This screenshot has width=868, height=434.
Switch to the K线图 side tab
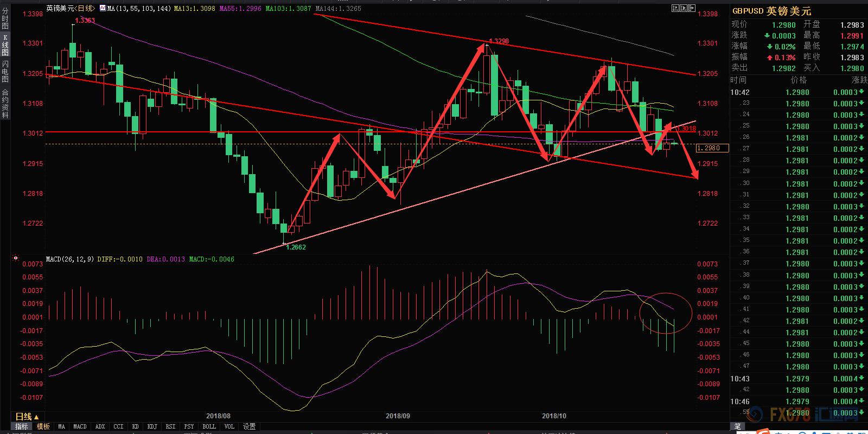click(5, 46)
